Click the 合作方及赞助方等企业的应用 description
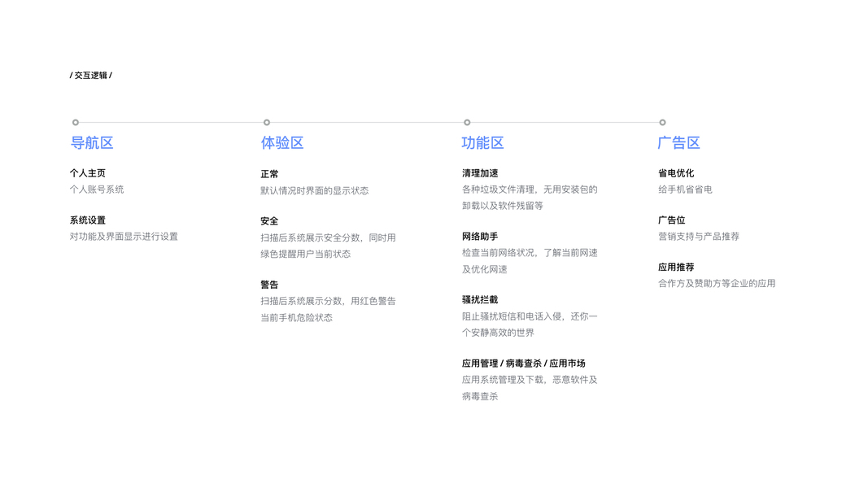 tap(717, 283)
